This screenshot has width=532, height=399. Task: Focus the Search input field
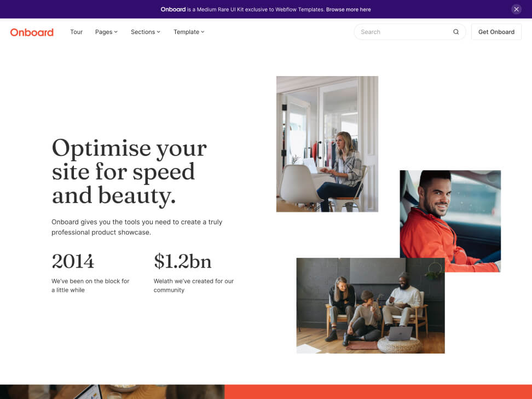point(409,32)
